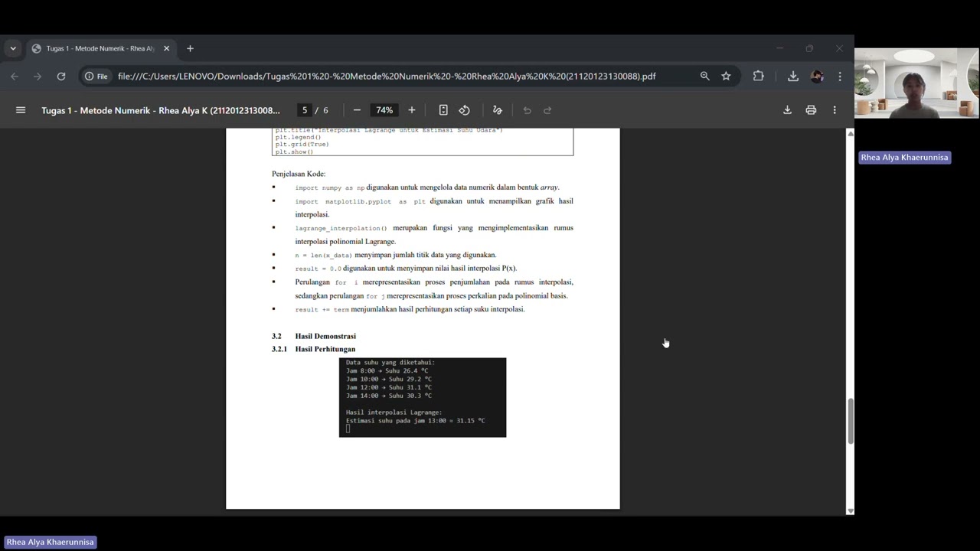Image resolution: width=980 pixels, height=551 pixels.
Task: Click the text 'Penjelasan Kode:'
Action: tap(299, 174)
